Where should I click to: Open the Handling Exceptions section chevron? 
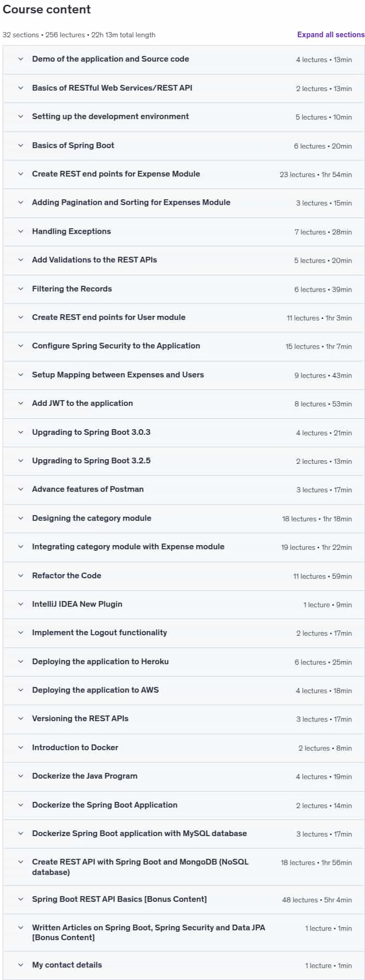click(21, 231)
